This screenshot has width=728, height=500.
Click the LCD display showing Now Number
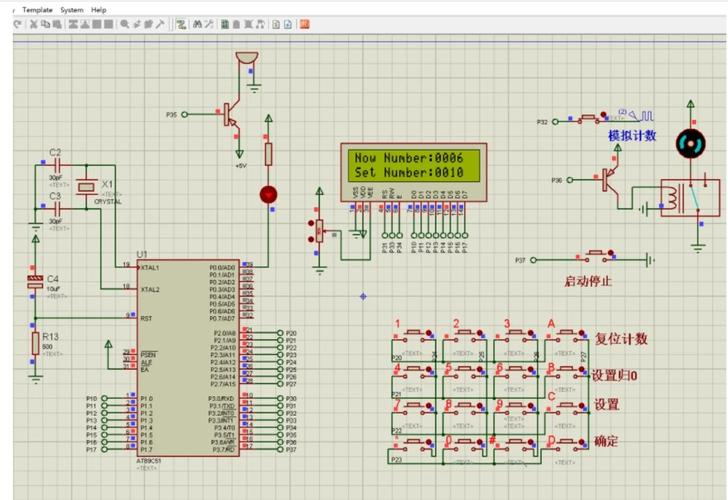click(x=413, y=165)
